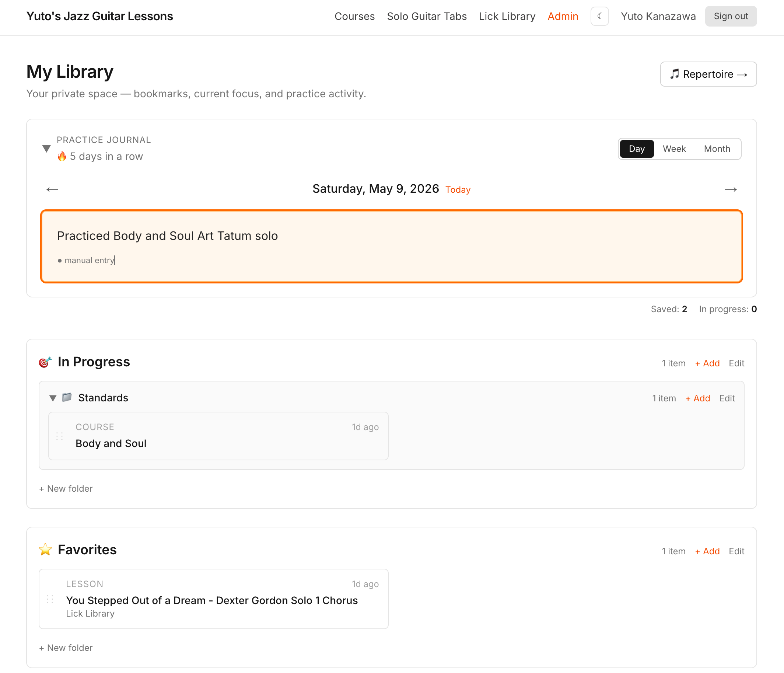Click the My Library heading

click(x=70, y=72)
